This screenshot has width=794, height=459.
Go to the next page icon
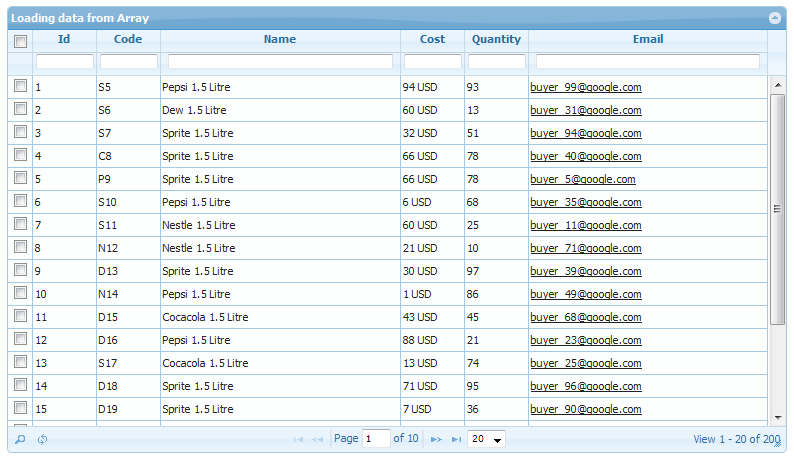pyautogui.click(x=436, y=439)
